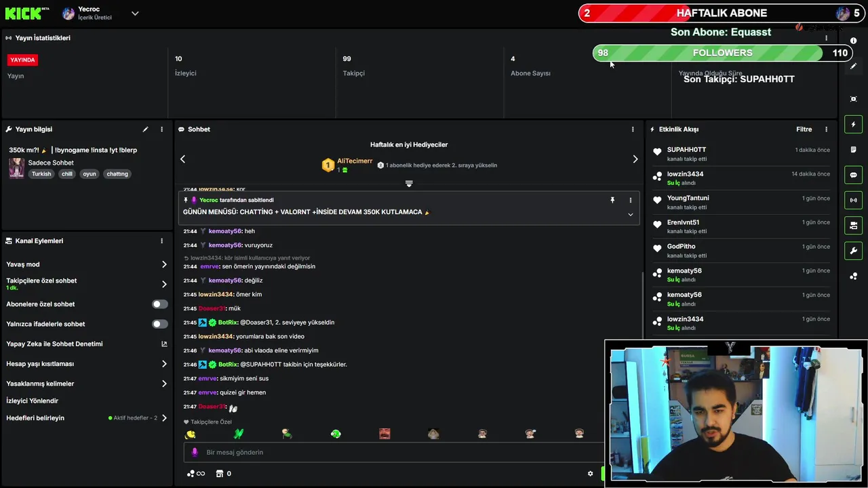Screen dimensions: 868x488
Task: Open Yapay Zeka ile Sohbet Denetimi
Action: pyautogui.click(x=87, y=344)
